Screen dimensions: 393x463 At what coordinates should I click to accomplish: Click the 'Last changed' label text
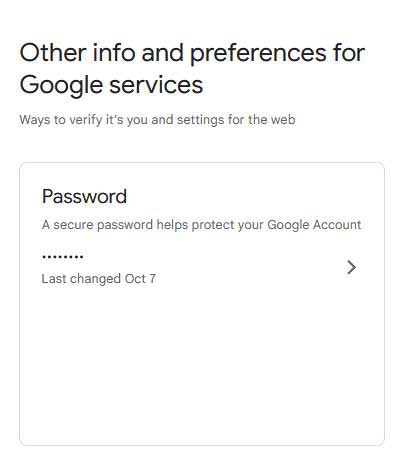point(81,279)
